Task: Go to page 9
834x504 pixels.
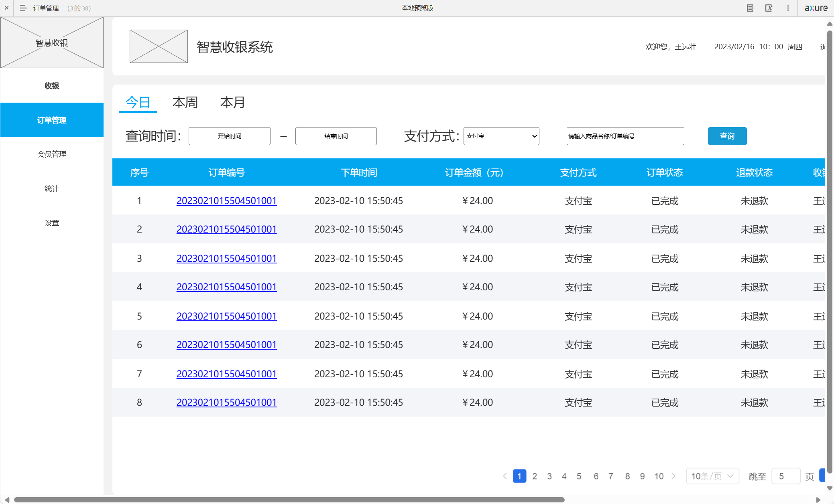Action: point(643,476)
